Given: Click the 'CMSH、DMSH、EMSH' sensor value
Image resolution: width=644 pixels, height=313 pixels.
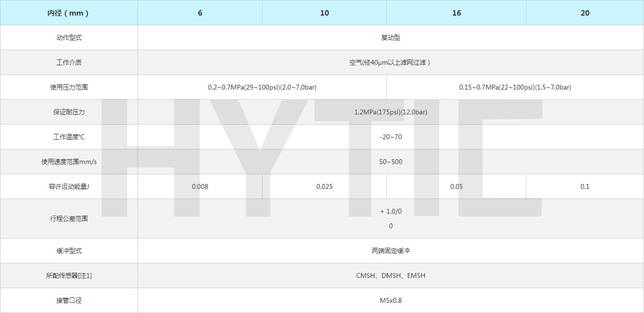Looking at the screenshot, I should pos(391,276).
